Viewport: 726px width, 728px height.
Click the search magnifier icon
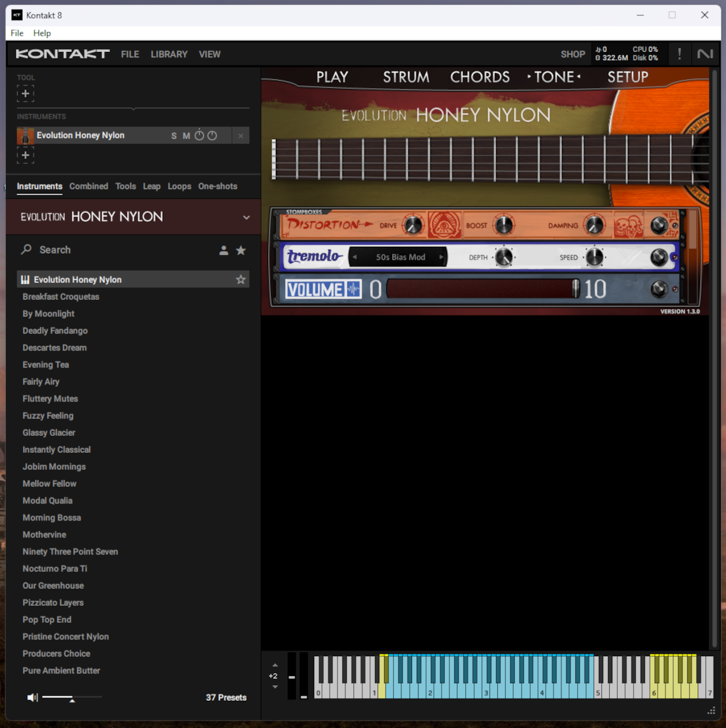(27, 249)
